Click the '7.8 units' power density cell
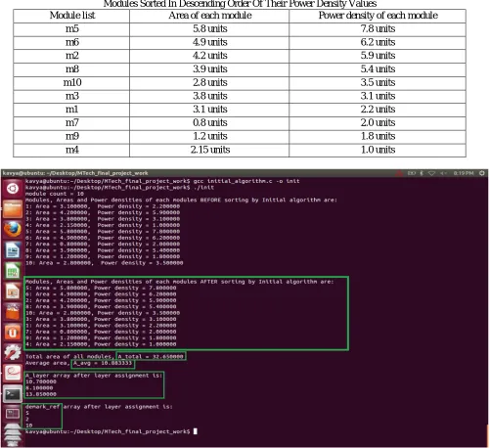Viewport: 490px width, 448px height. 378,28
